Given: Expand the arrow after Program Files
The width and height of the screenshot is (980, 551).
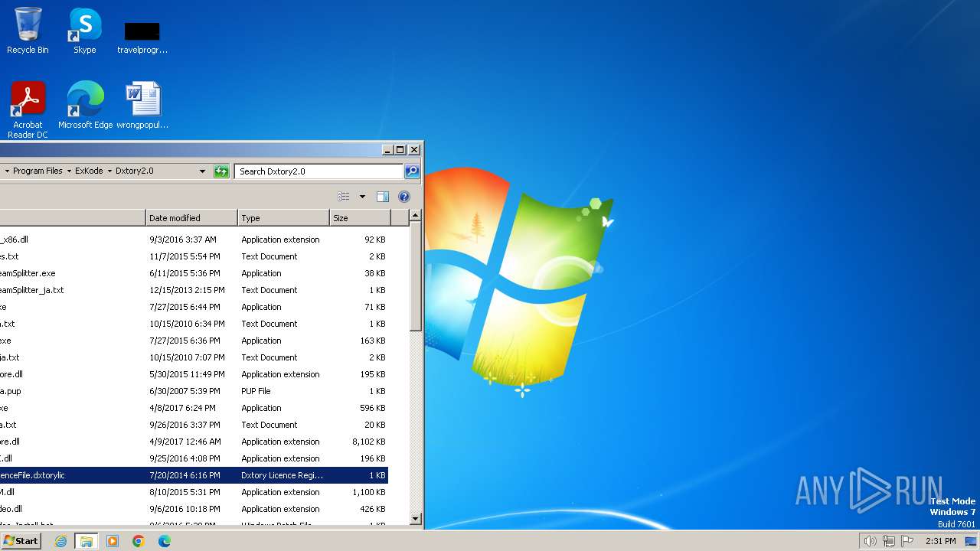Looking at the screenshot, I should point(69,171).
